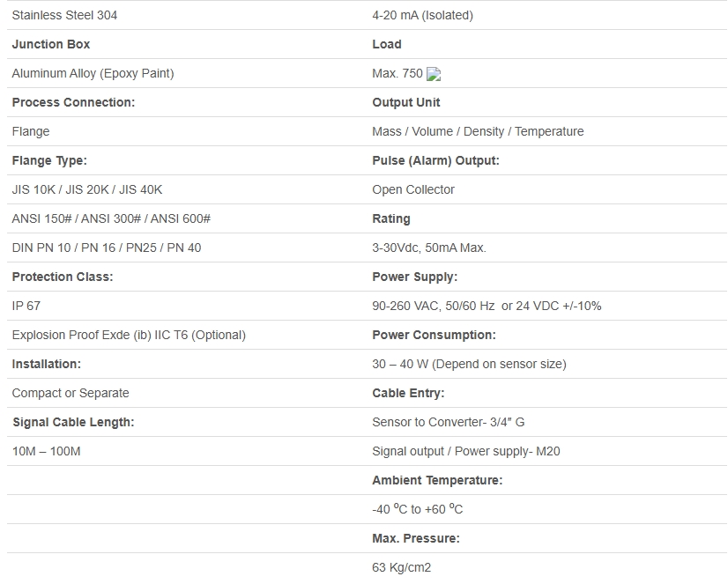Click the Signal Cable Length heading

click(x=73, y=422)
